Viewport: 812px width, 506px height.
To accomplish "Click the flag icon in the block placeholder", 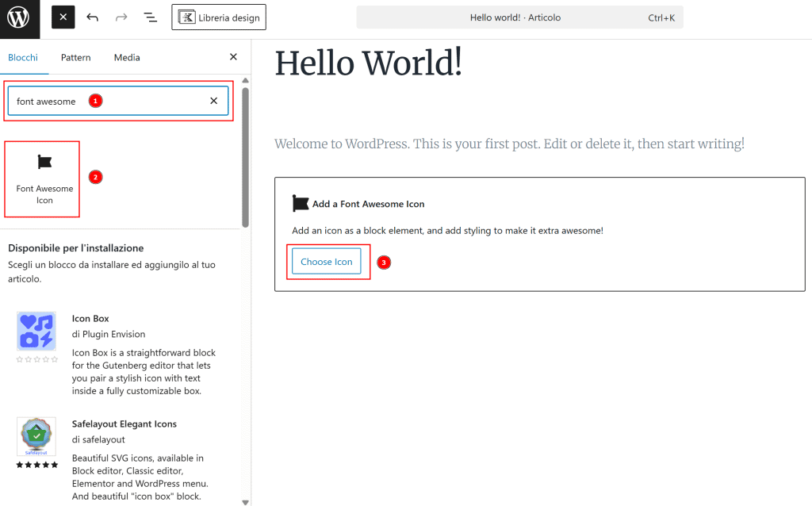I will (x=301, y=202).
